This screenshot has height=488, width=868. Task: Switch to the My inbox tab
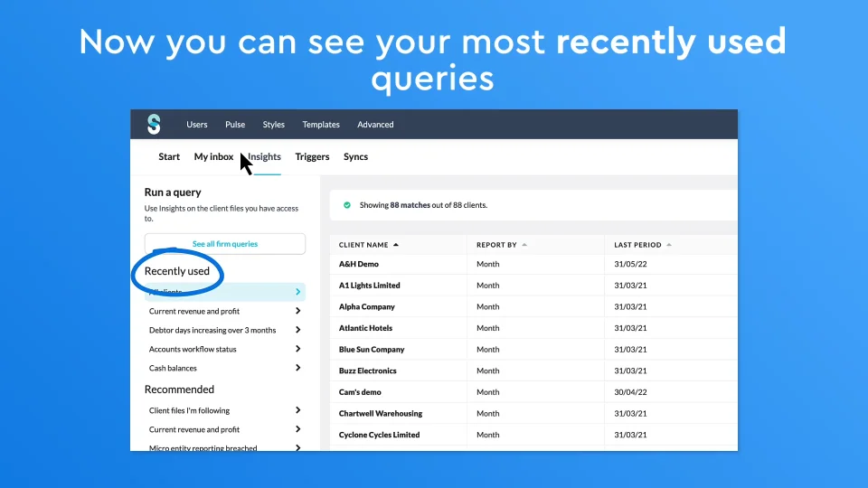pos(213,156)
